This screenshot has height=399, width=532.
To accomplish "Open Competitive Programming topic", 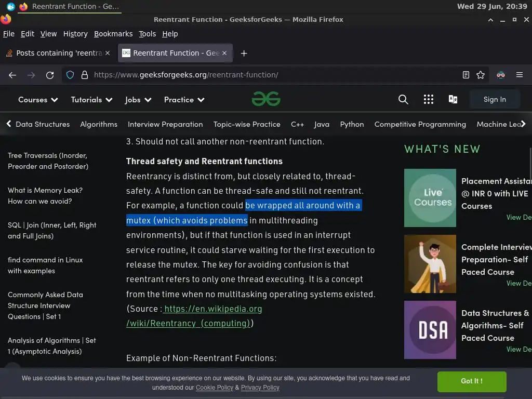I will (420, 124).
